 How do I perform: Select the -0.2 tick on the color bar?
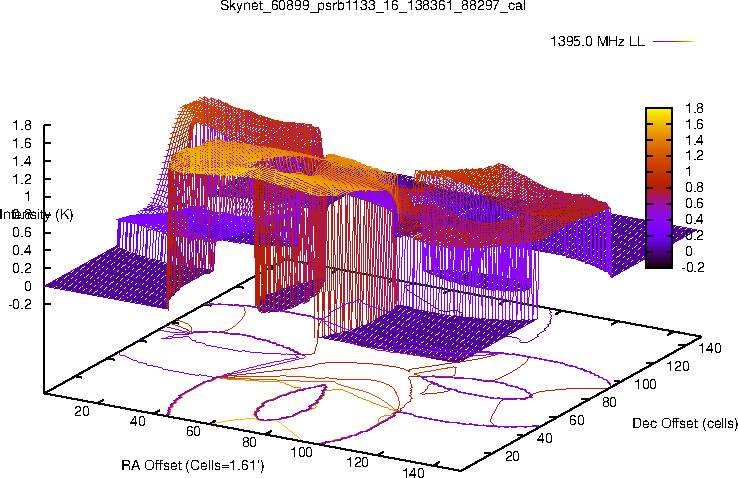coord(693,267)
